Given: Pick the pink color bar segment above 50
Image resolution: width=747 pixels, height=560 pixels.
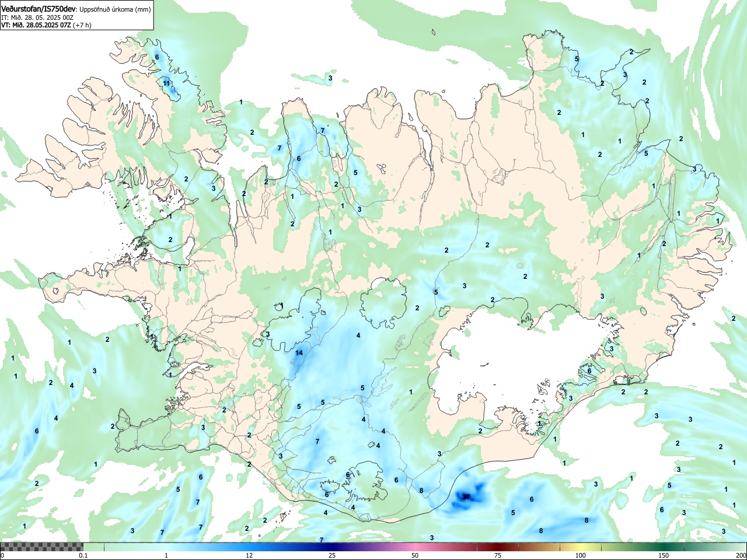Looking at the screenshot, I should (414, 547).
